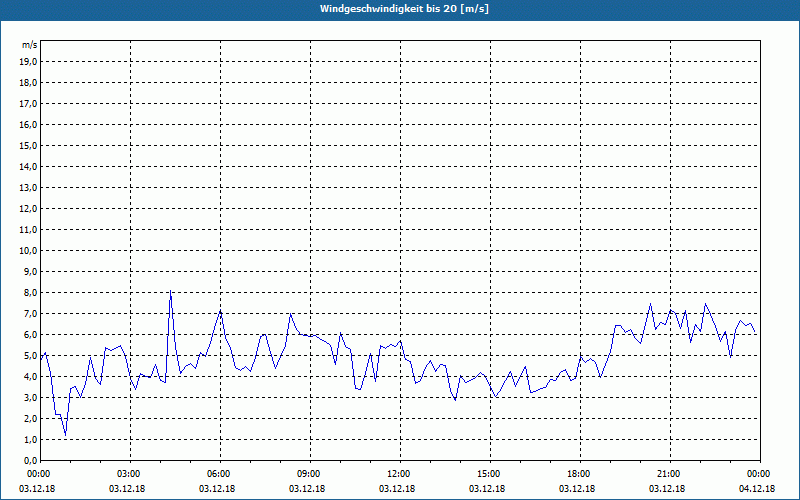This screenshot has width=800, height=500.
Task: Select the 19,0 y-axis label
Action: click(x=27, y=62)
